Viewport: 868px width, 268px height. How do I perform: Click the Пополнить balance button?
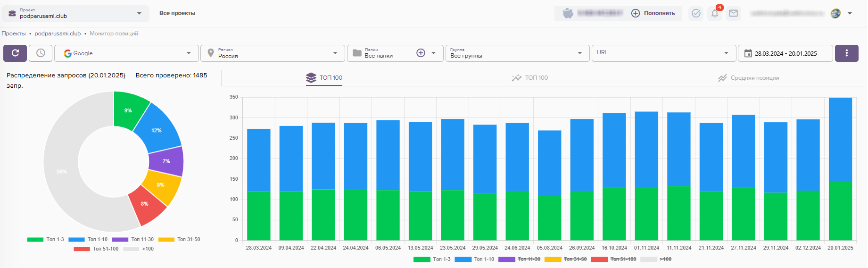tap(653, 13)
